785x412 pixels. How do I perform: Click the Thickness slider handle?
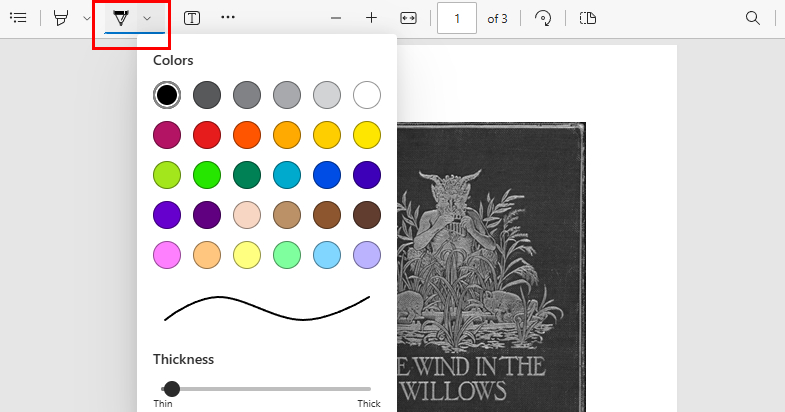172,388
